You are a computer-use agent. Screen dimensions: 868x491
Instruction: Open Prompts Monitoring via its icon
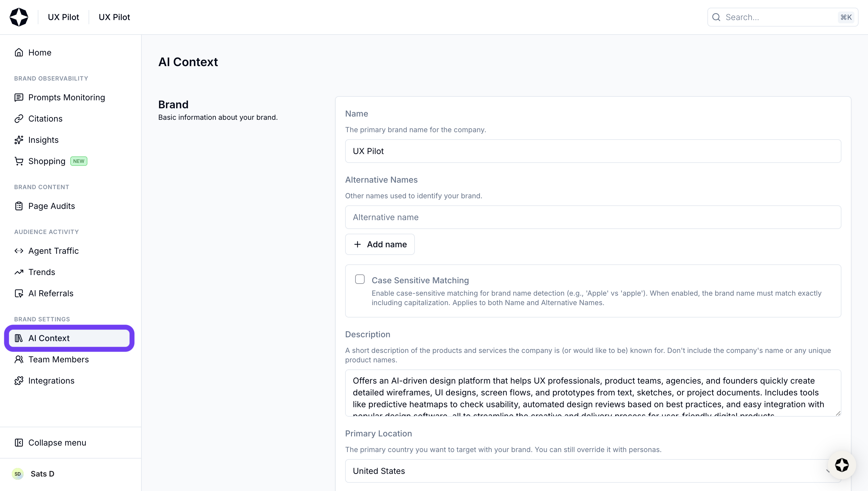[19, 97]
